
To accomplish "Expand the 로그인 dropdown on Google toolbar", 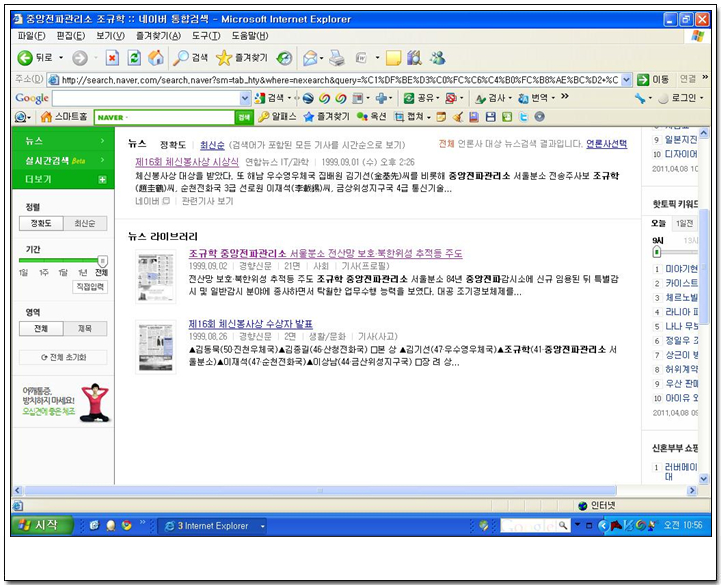I will click(701, 98).
